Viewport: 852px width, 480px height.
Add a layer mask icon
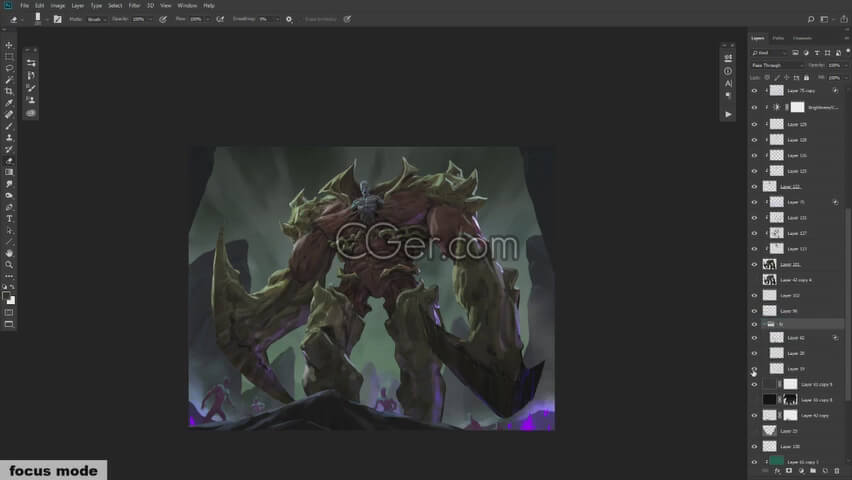coord(789,471)
